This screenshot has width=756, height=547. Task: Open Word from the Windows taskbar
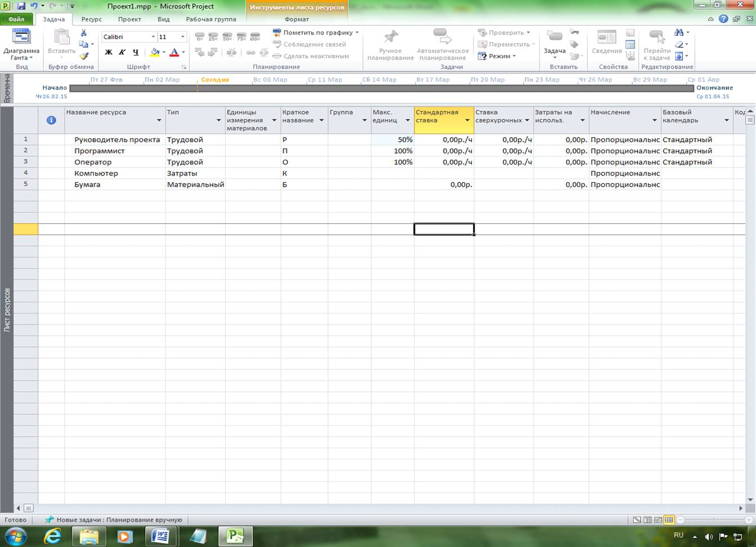coord(160,536)
